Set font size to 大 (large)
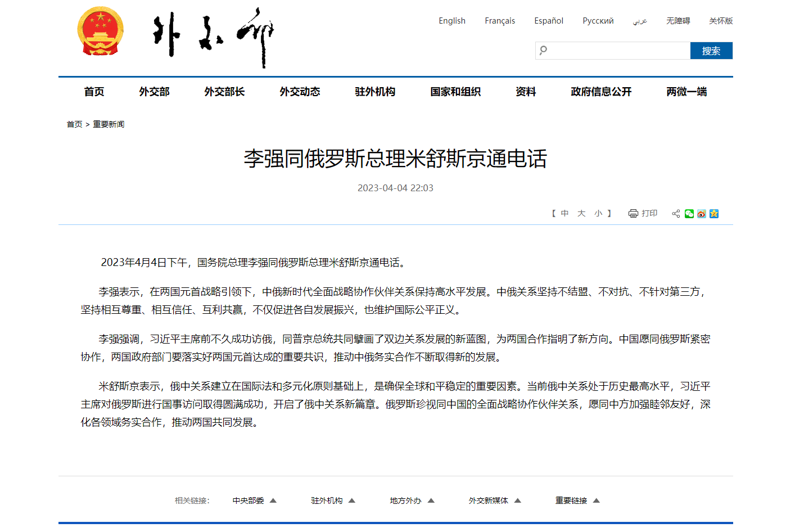 click(x=581, y=214)
